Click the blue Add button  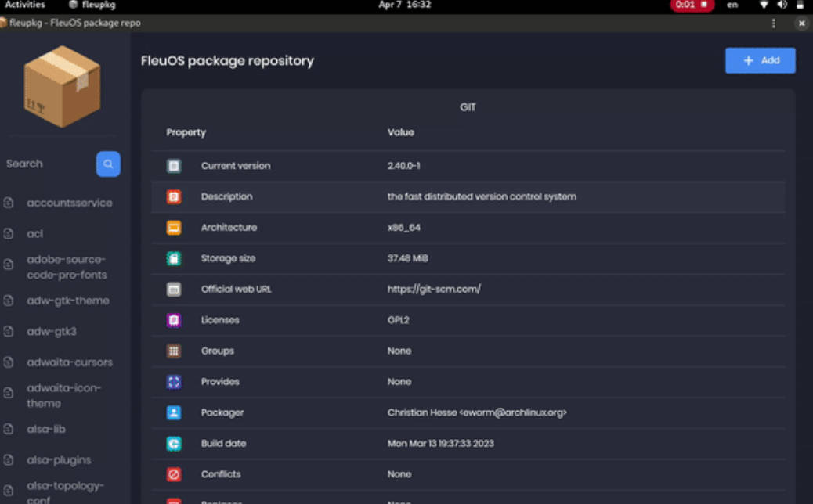point(760,60)
